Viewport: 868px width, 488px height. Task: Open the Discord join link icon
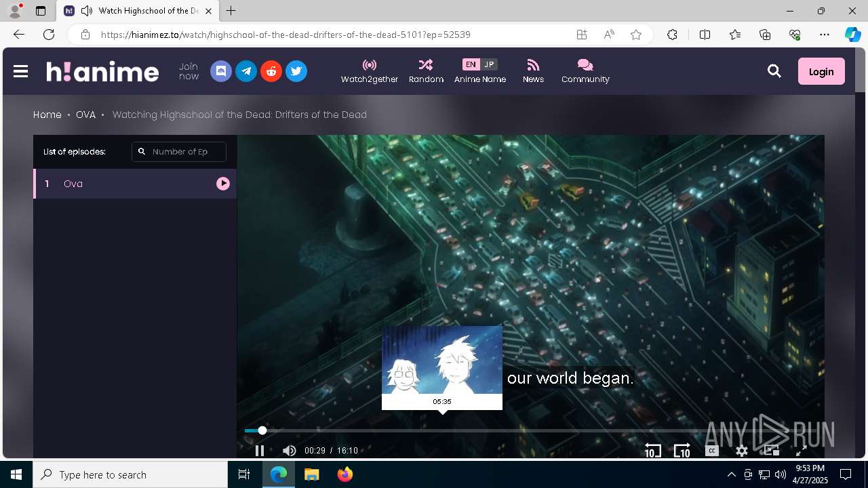tap(221, 71)
